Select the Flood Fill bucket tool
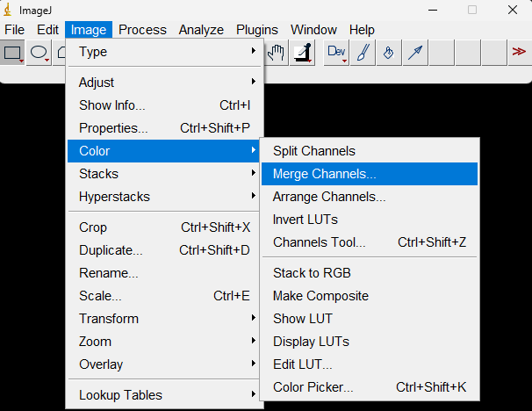Image resolution: width=532 pixels, height=411 pixels. (389, 53)
